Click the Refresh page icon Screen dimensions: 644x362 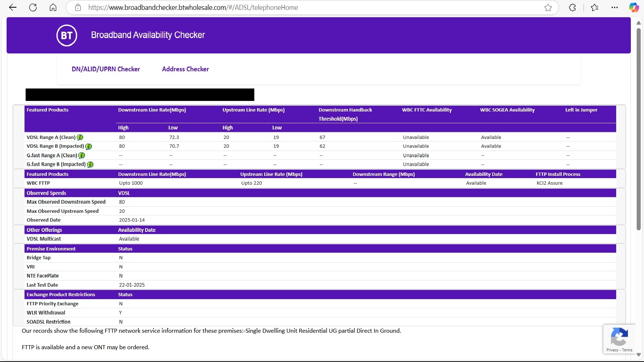click(x=33, y=7)
